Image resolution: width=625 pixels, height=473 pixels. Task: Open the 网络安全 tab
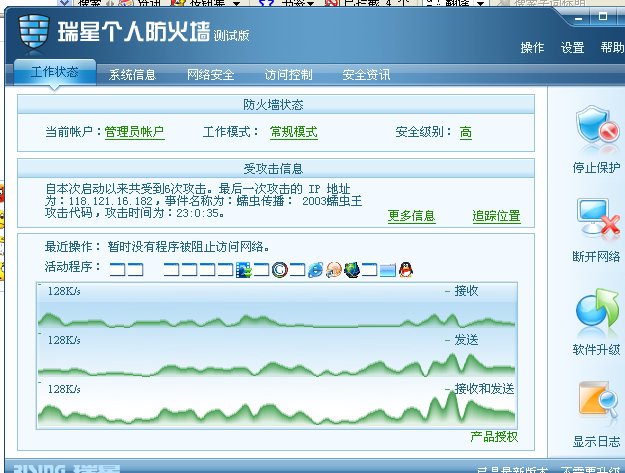pos(210,75)
